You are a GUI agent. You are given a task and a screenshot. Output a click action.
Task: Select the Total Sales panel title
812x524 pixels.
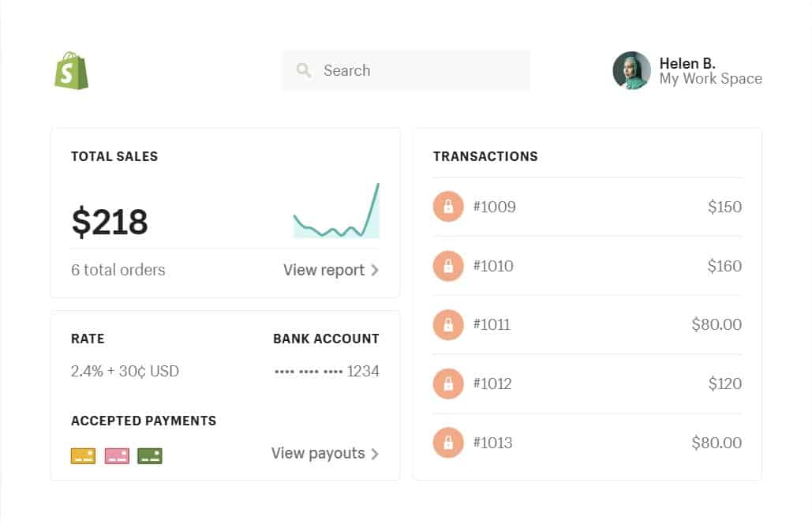pos(114,156)
